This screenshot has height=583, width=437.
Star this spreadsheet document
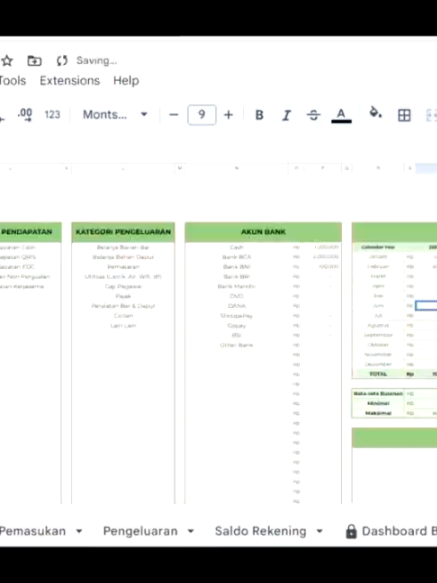tap(7, 61)
